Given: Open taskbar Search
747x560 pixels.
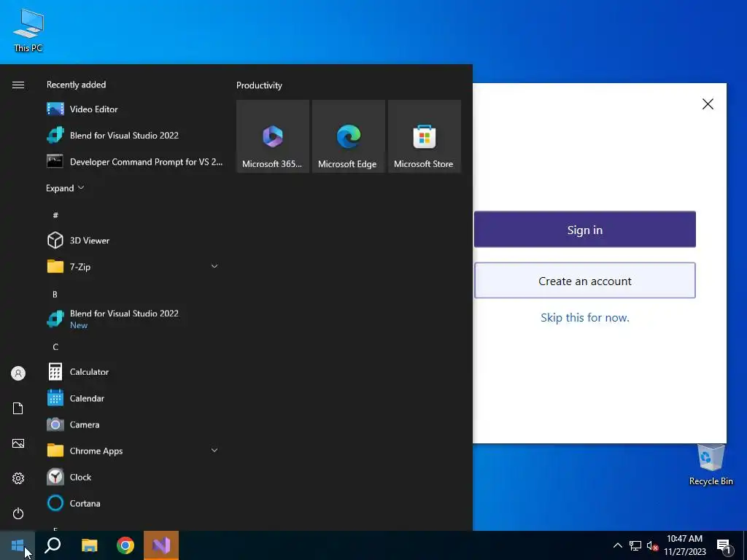Looking at the screenshot, I should point(53,545).
